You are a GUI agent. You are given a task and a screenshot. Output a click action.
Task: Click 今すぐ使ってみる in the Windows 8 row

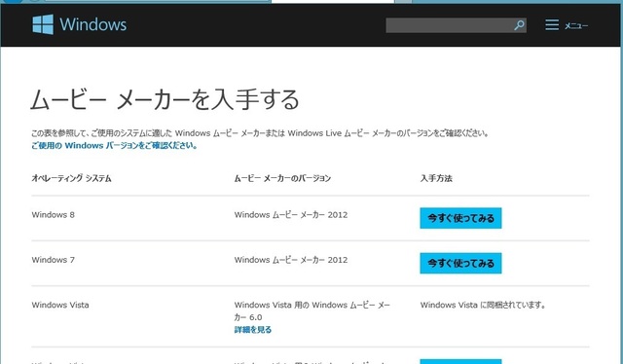click(x=460, y=218)
